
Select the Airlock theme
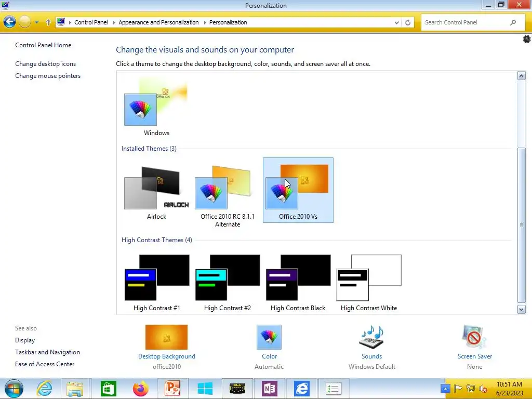point(156,191)
